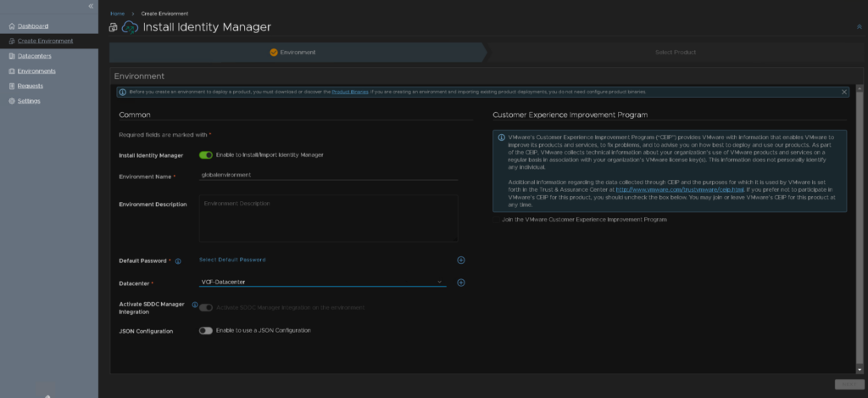The height and width of the screenshot is (398, 868).
Task: Click the Requests icon in sidebar
Action: coord(12,86)
